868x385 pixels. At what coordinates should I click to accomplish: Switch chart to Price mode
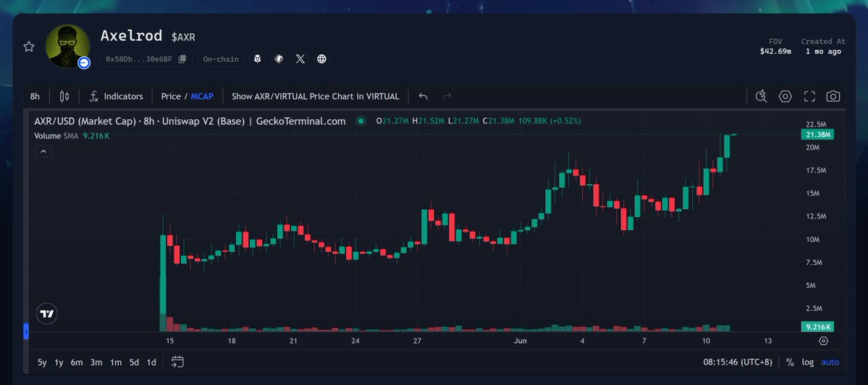[171, 96]
